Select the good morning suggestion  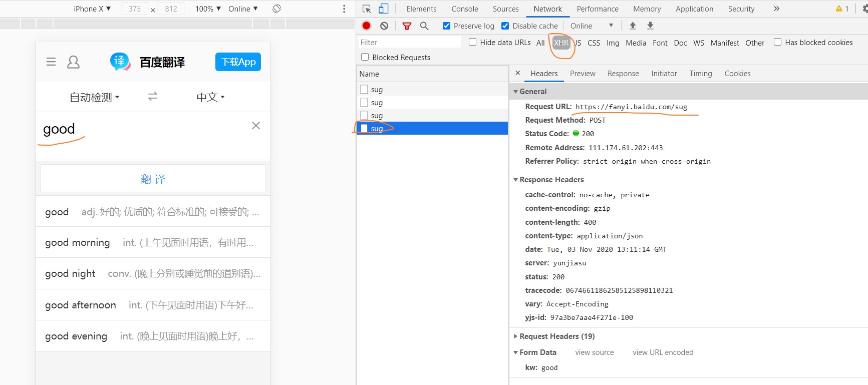point(153,242)
